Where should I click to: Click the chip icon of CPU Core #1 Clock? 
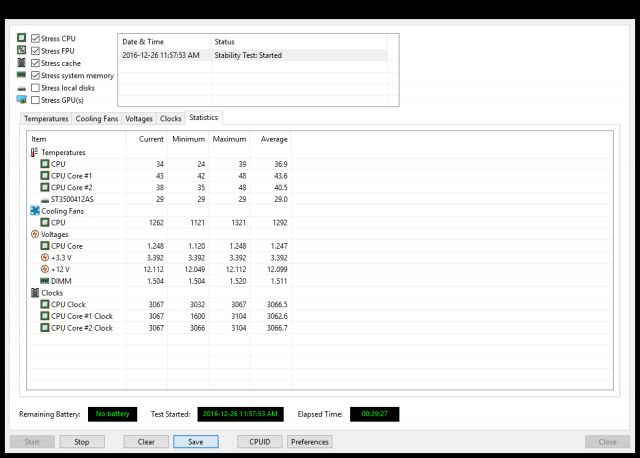point(44,316)
